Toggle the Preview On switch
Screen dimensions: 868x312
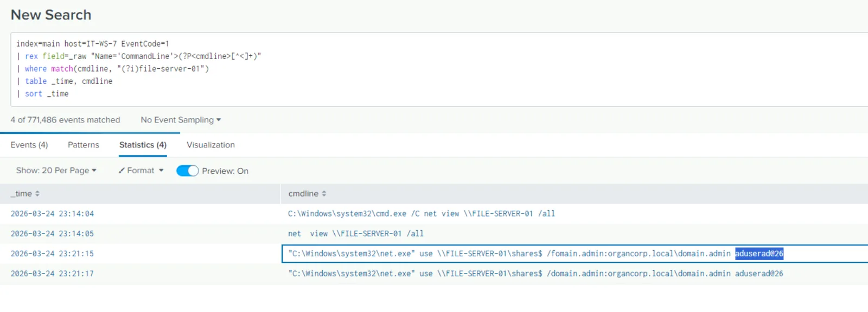click(188, 171)
